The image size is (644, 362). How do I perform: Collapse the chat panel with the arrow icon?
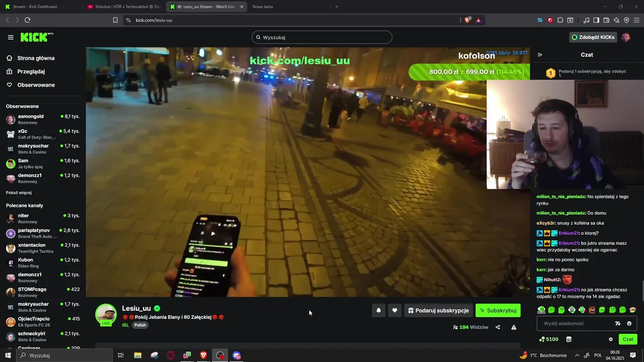[540, 55]
